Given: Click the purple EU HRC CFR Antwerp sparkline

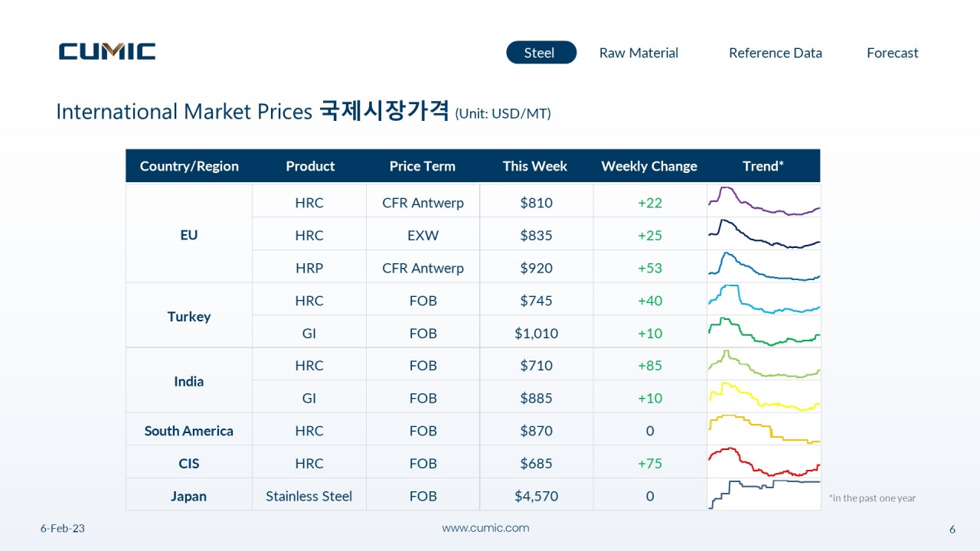Looking at the screenshot, I should pyautogui.click(x=763, y=201).
